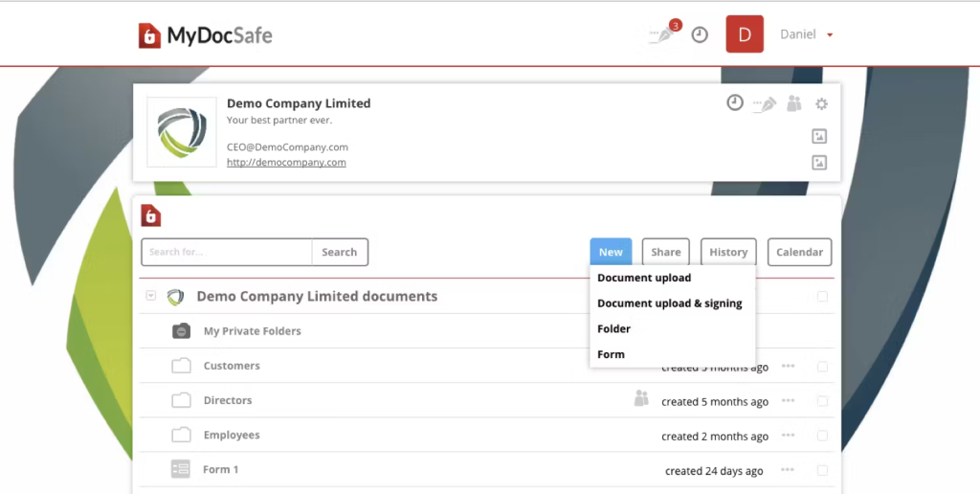Click the company clock history icon
980x494 pixels.
(735, 102)
